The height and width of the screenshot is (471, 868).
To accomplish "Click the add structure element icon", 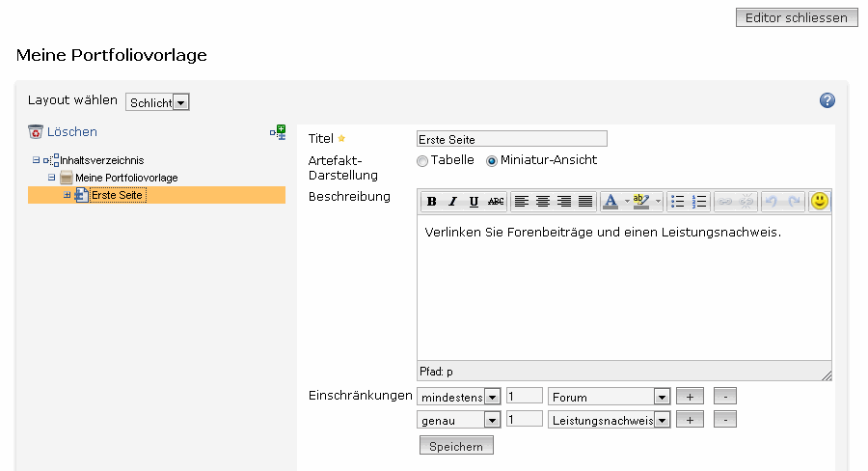I will [278, 133].
